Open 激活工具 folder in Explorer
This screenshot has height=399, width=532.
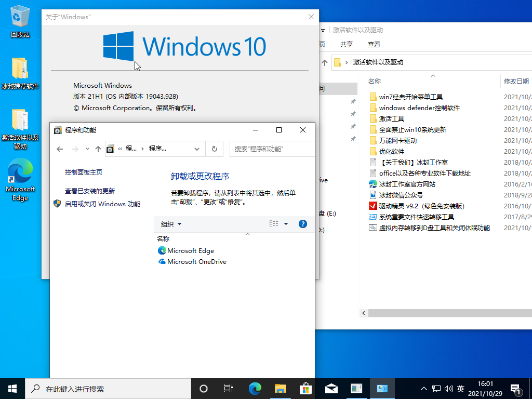387,119
